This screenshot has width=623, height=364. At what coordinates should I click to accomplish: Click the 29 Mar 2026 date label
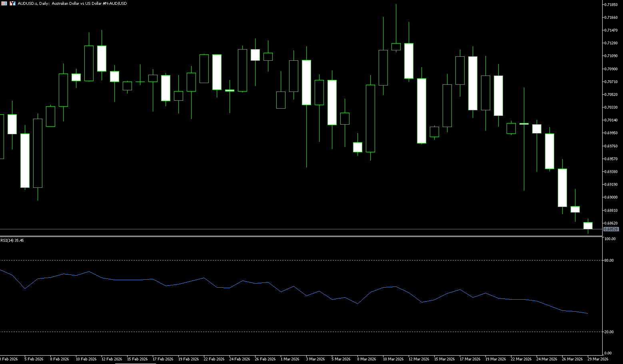pos(598,359)
